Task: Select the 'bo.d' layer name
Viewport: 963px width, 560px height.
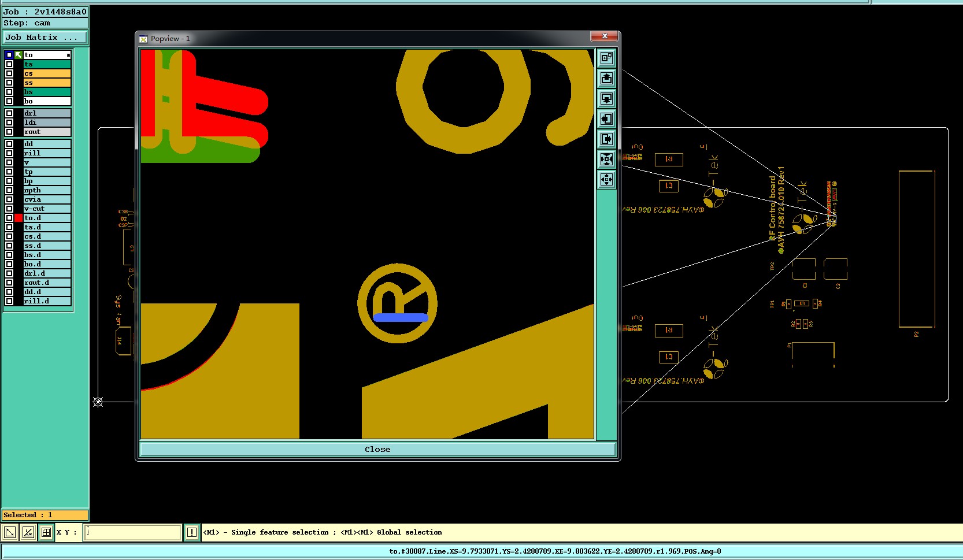Action: click(x=47, y=264)
